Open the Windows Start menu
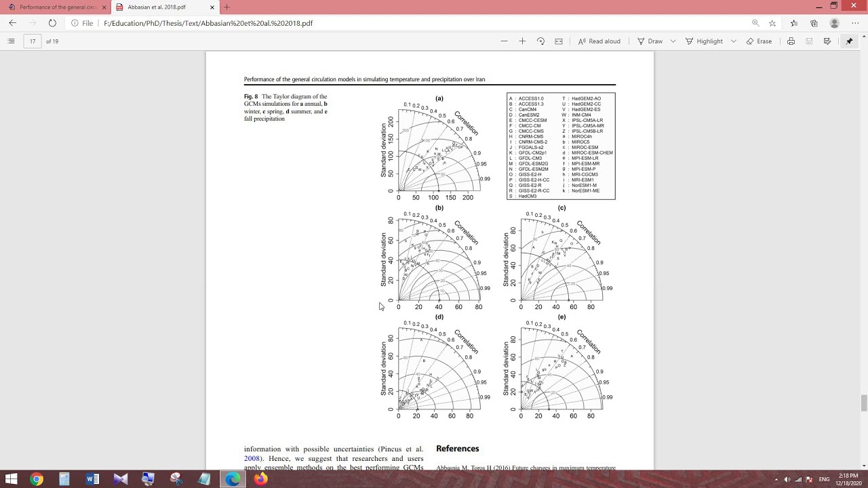 tap(11, 479)
